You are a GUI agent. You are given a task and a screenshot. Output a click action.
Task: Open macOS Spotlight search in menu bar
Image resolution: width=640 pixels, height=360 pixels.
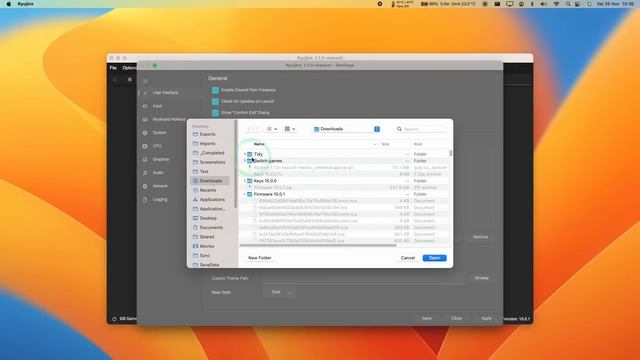tap(568, 4)
